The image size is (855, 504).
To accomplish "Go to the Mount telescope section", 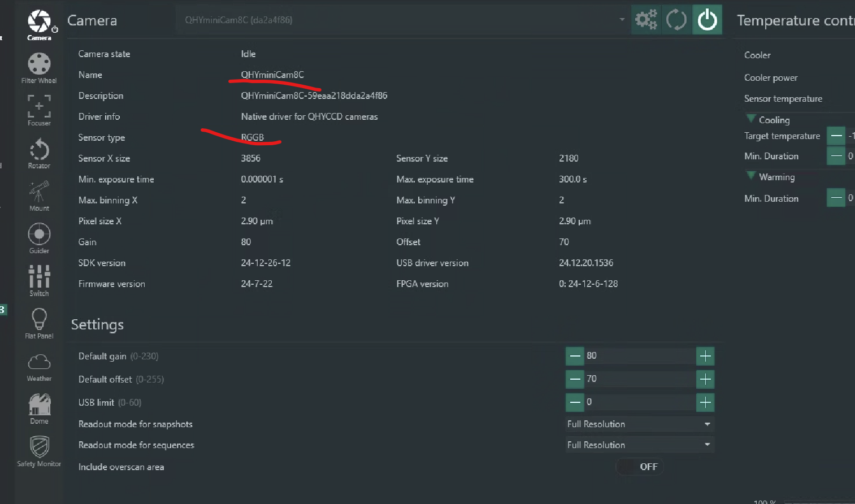I will (39, 195).
